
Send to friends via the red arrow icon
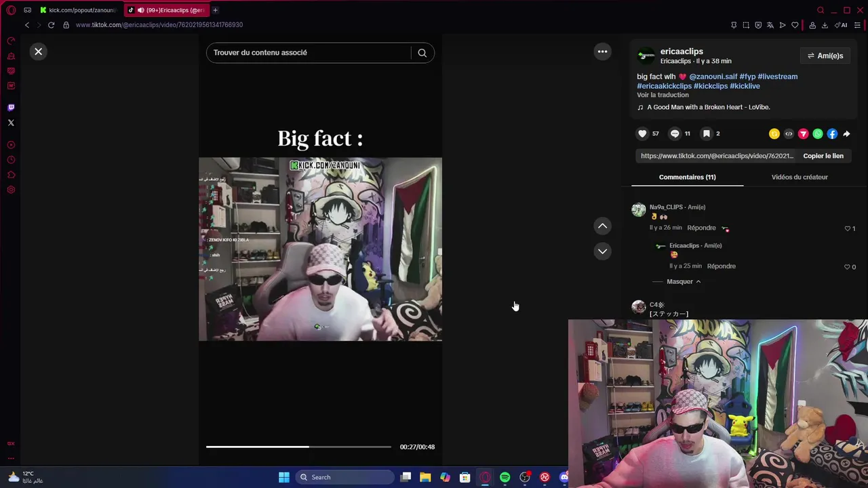(803, 134)
